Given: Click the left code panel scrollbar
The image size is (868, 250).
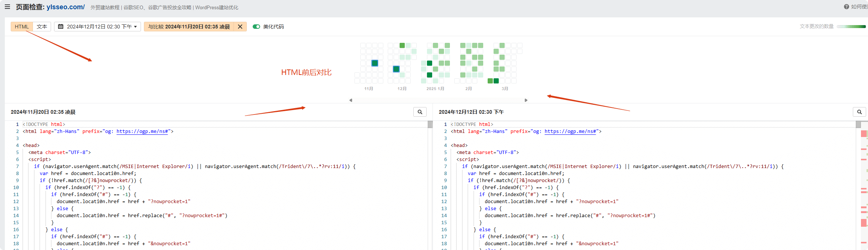Looking at the screenshot, I should point(430,185).
